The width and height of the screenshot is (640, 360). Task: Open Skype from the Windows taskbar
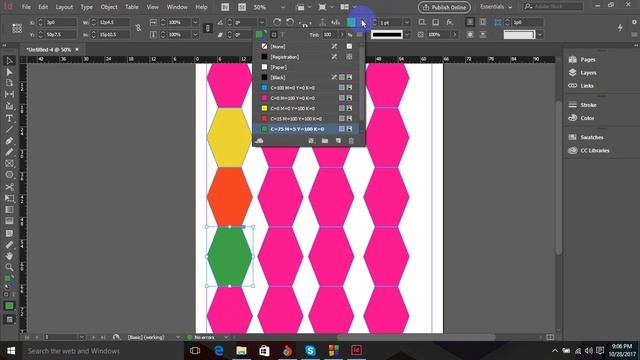310,351
